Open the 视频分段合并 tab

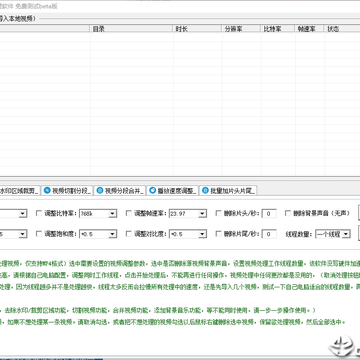coord(120,191)
